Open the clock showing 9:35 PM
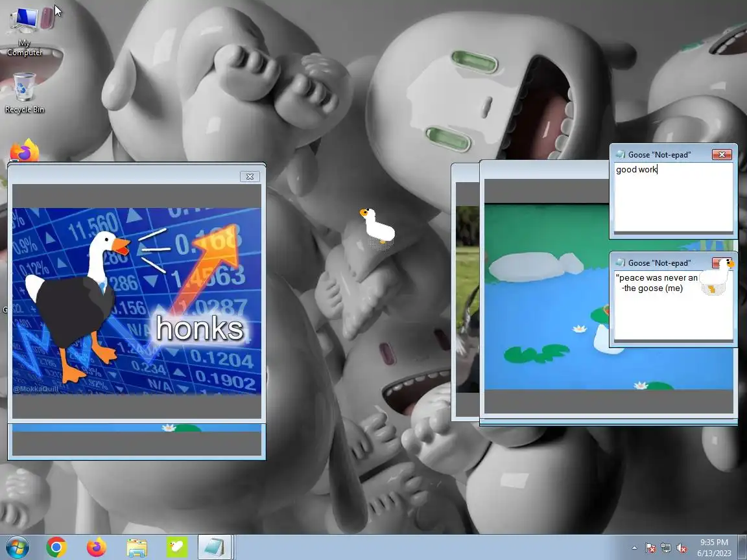This screenshot has height=560, width=747. coord(714,548)
